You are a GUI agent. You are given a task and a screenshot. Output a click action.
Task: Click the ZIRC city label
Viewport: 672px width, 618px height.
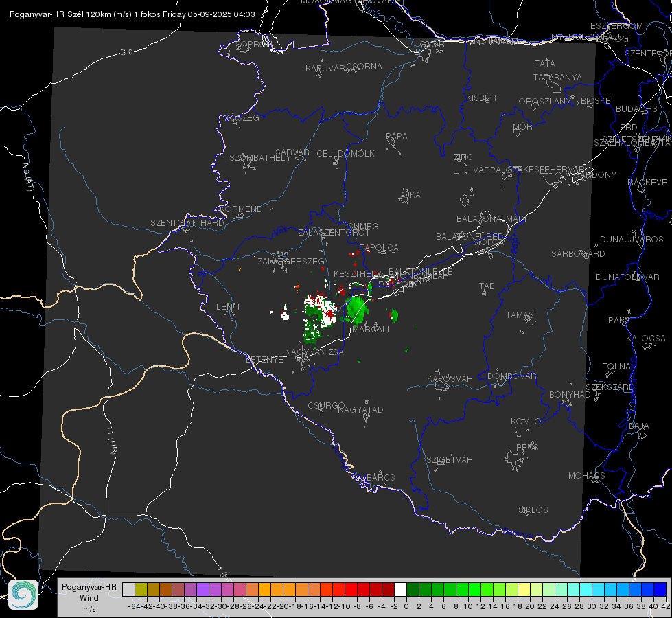click(x=463, y=157)
